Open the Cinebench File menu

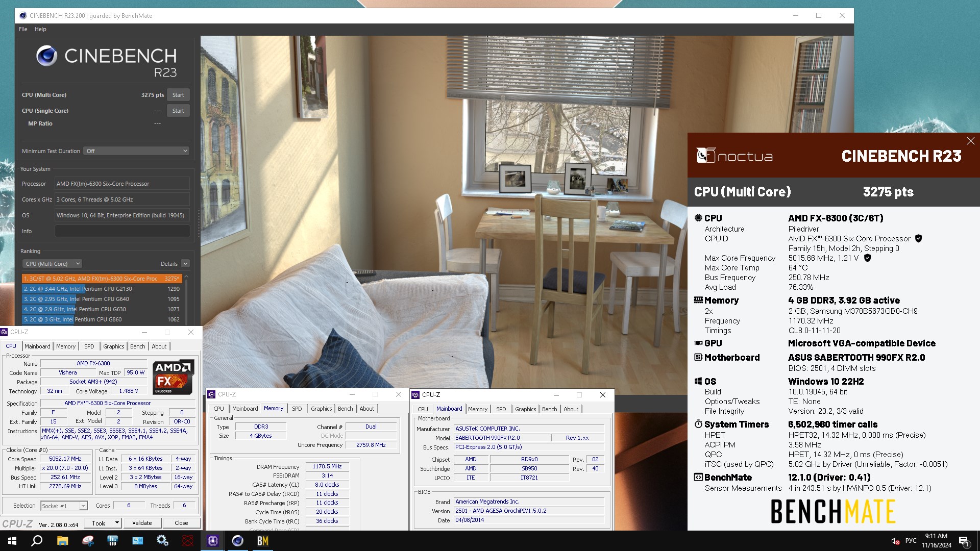pyautogui.click(x=23, y=29)
